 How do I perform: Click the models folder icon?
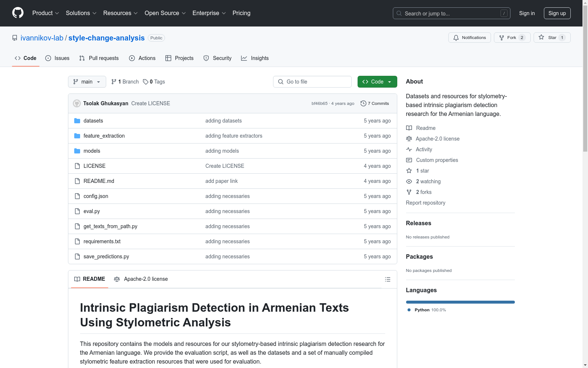click(x=77, y=151)
